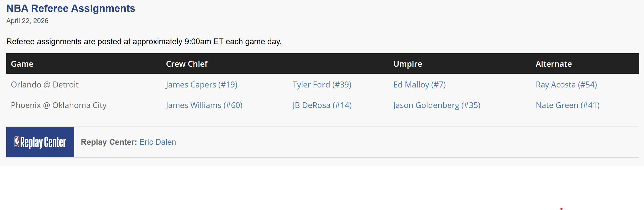
Task: Select Nate Green (#41) alternate link
Action: [x=568, y=105]
